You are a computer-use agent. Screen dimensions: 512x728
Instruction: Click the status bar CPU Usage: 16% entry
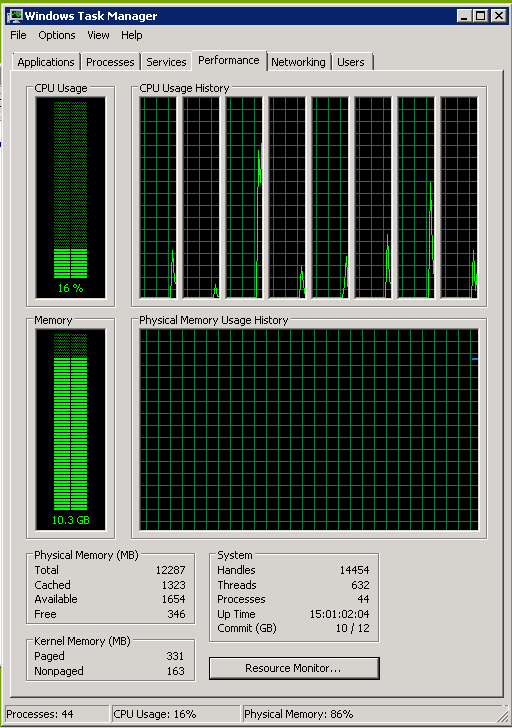[176, 714]
